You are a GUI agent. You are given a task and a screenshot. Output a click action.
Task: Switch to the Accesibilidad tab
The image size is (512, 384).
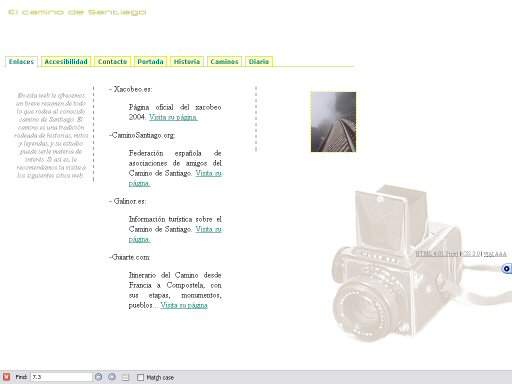pyautogui.click(x=66, y=62)
